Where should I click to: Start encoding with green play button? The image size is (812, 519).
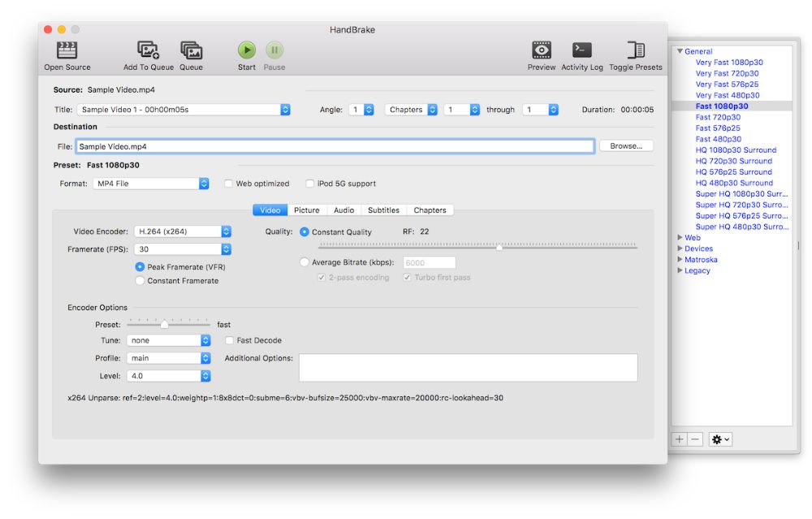[247, 50]
